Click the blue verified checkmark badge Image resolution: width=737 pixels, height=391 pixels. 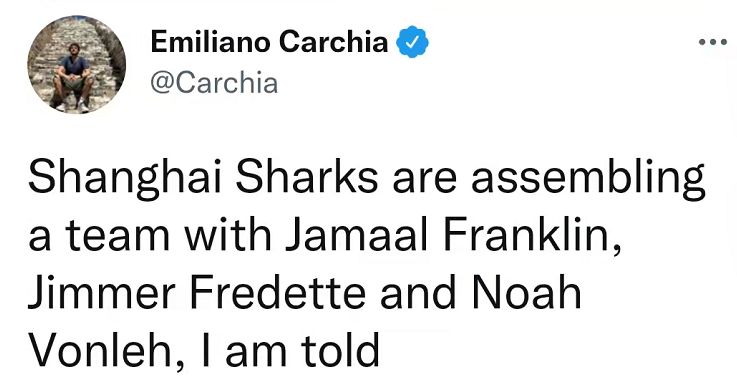click(x=413, y=42)
